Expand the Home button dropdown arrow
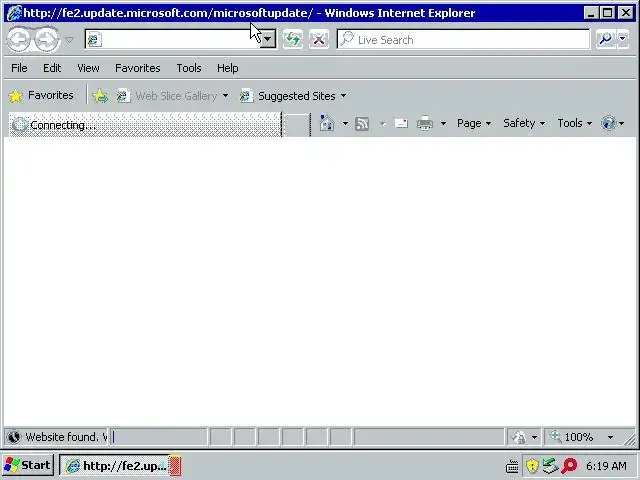Screen dimensions: 640x480 (345, 123)
